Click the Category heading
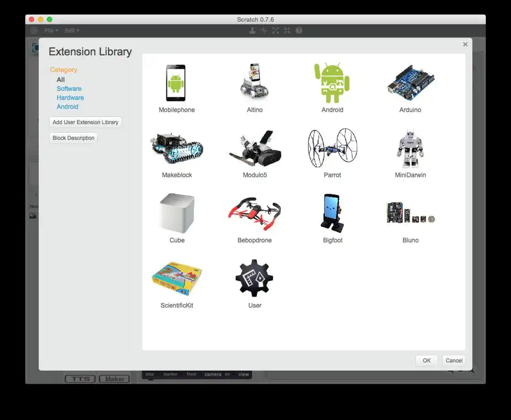 64,70
